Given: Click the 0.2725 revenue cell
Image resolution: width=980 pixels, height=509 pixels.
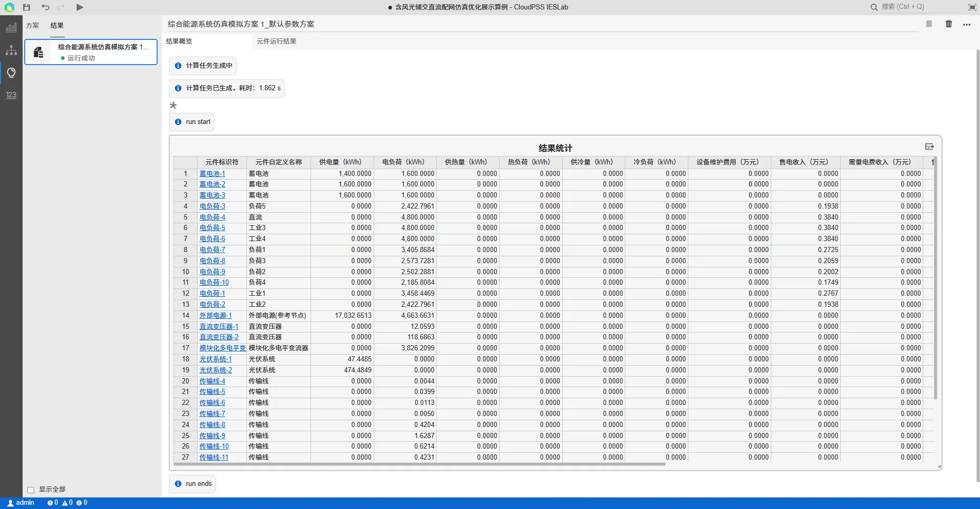Looking at the screenshot, I should (806, 250).
